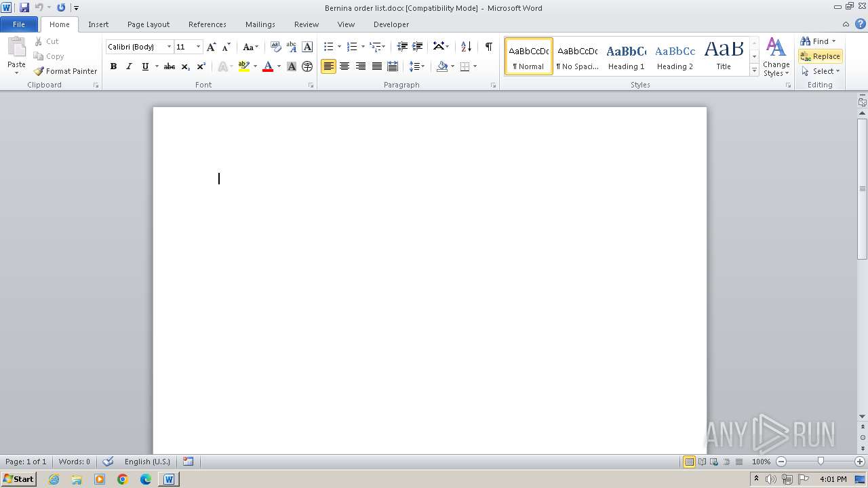Open Google Chrome from taskbar

coord(123,479)
